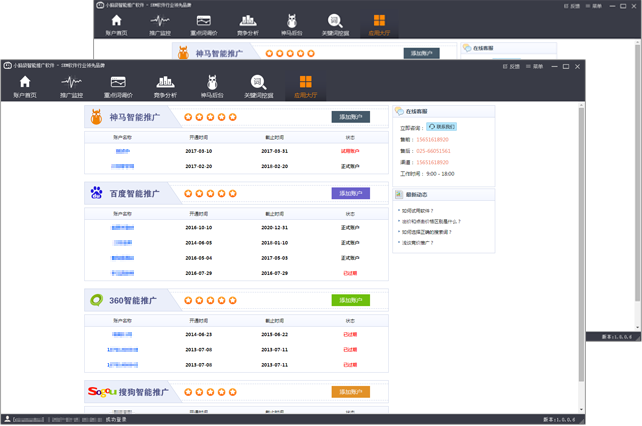This screenshot has height=426, width=642.
Task: Open the second 最新动态 news link
Action: tap(431, 221)
